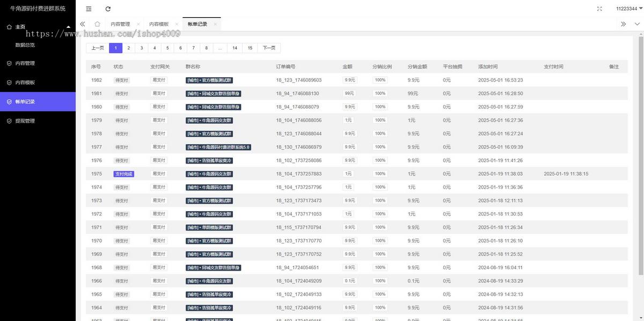The width and height of the screenshot is (644, 321).
Task: Click the 内容模板 sidebar icon
Action: pyautogui.click(x=9, y=83)
